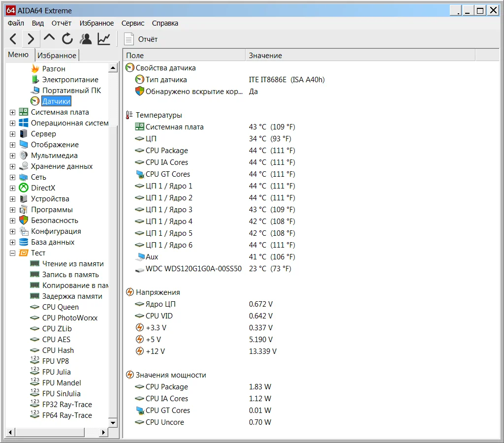Viewport: 504px width, 443px height.
Task: Click the Хранение данных disk icon
Action: [x=24, y=166]
